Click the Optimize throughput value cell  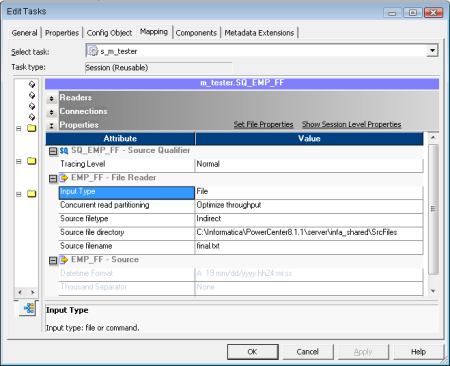pyautogui.click(x=309, y=206)
